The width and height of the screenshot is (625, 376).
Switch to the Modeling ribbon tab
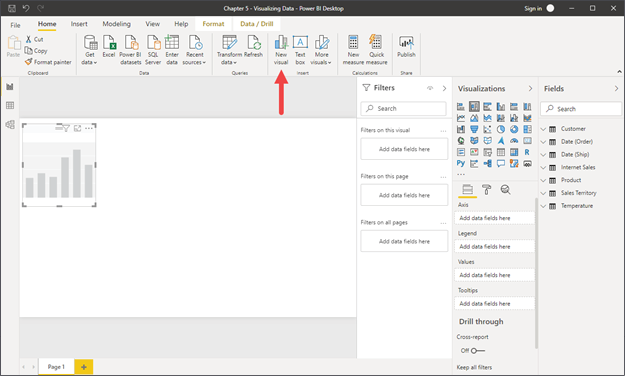[116, 24]
